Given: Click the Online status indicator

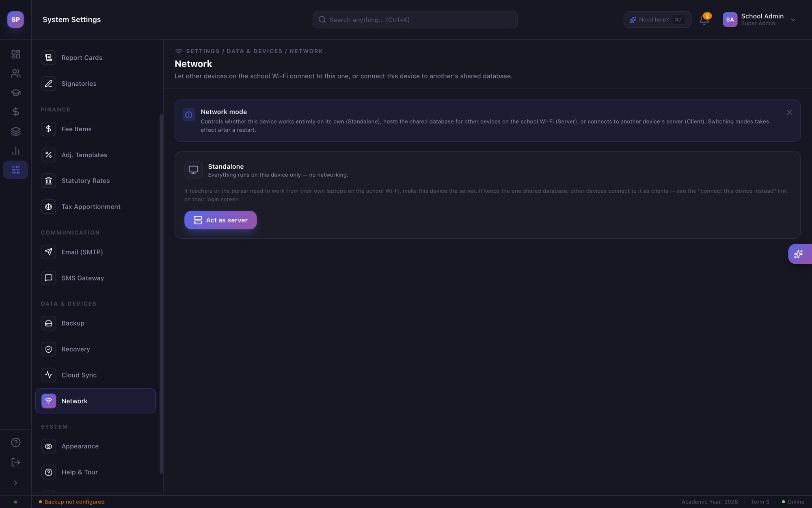Looking at the screenshot, I should 793,502.
